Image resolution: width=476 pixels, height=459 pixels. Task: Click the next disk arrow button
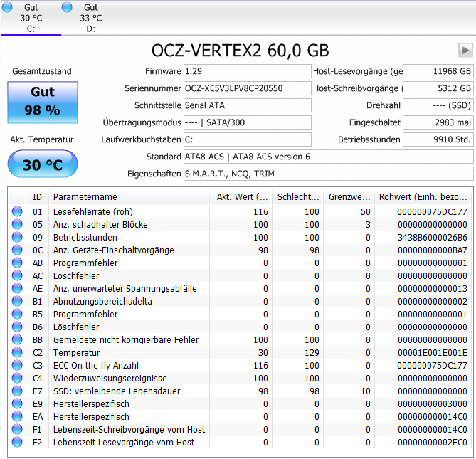(465, 50)
